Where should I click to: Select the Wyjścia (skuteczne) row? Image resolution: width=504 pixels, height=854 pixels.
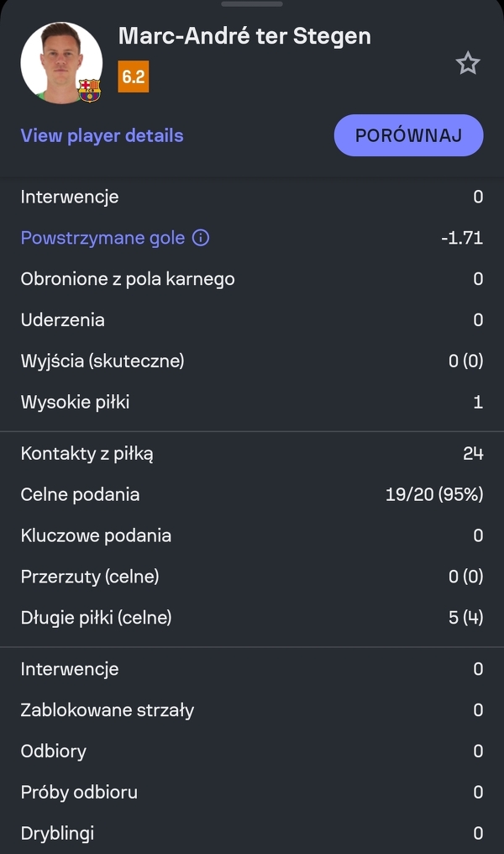(x=252, y=361)
